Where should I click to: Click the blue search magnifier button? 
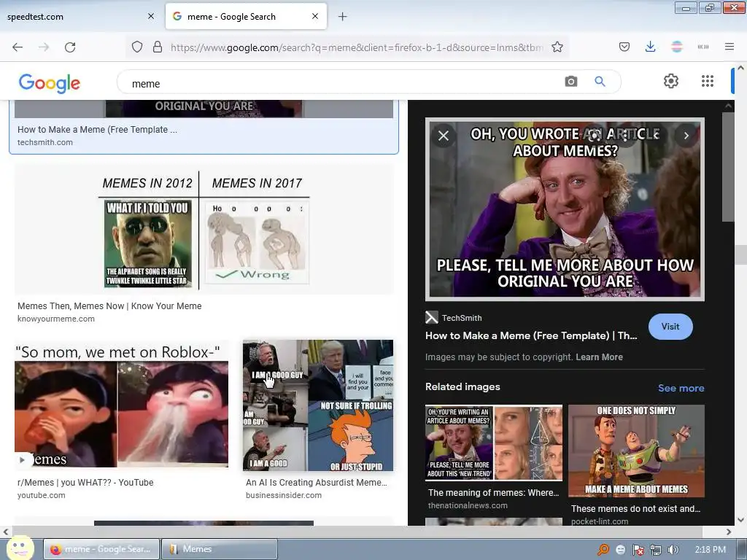pyautogui.click(x=600, y=82)
